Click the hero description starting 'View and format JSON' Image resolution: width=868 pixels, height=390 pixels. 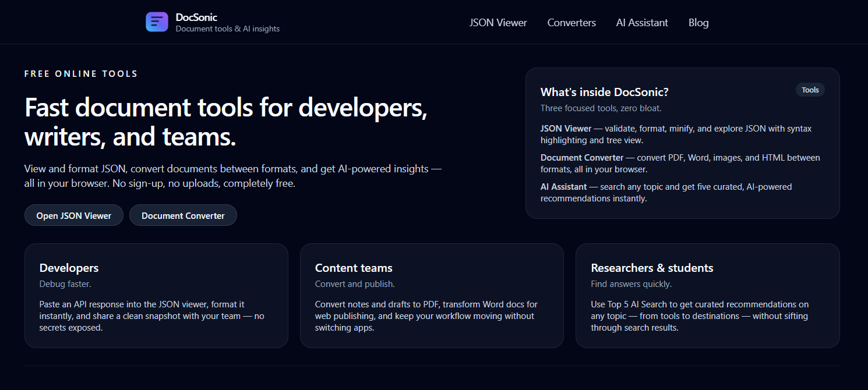[x=233, y=176]
